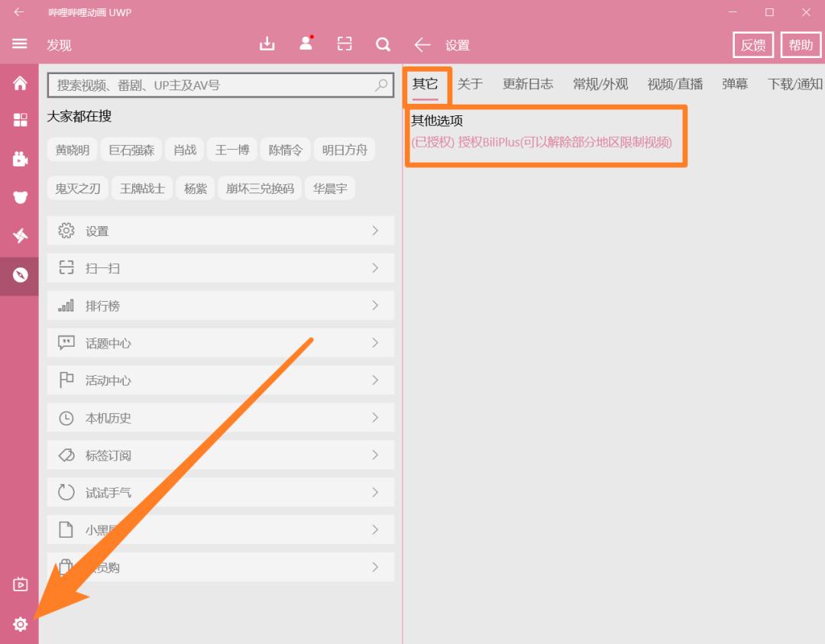
Task: Expand the 本机历史 entry
Action: tap(221, 417)
